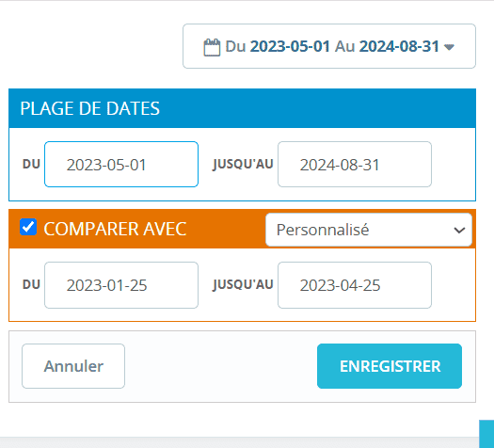Click the JUSQU'AU label in Plage de dates
Image resolution: width=494 pixels, height=448 pixels.
(243, 164)
